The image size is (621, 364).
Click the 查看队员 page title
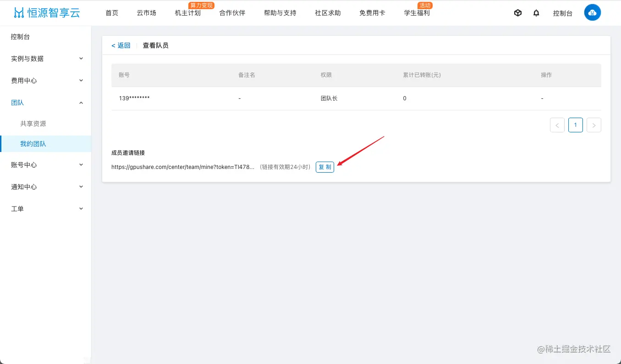[155, 45]
